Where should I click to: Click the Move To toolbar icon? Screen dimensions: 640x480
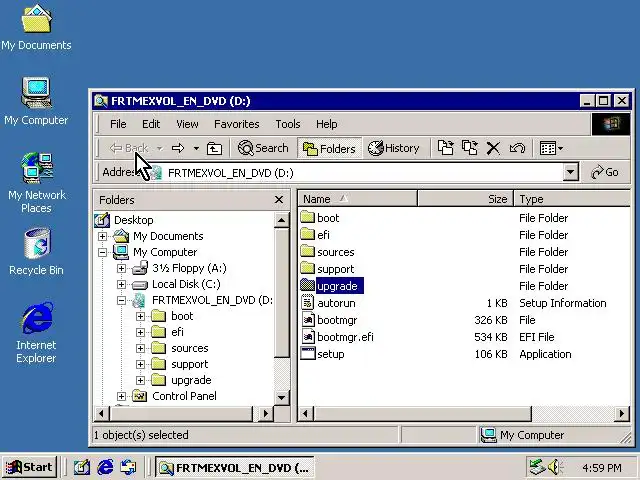[x=445, y=148]
